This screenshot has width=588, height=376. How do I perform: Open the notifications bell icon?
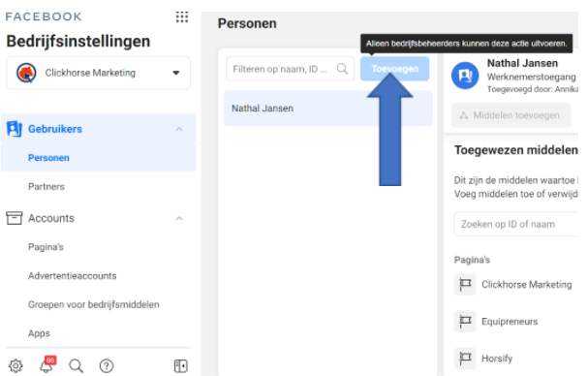tap(46, 364)
